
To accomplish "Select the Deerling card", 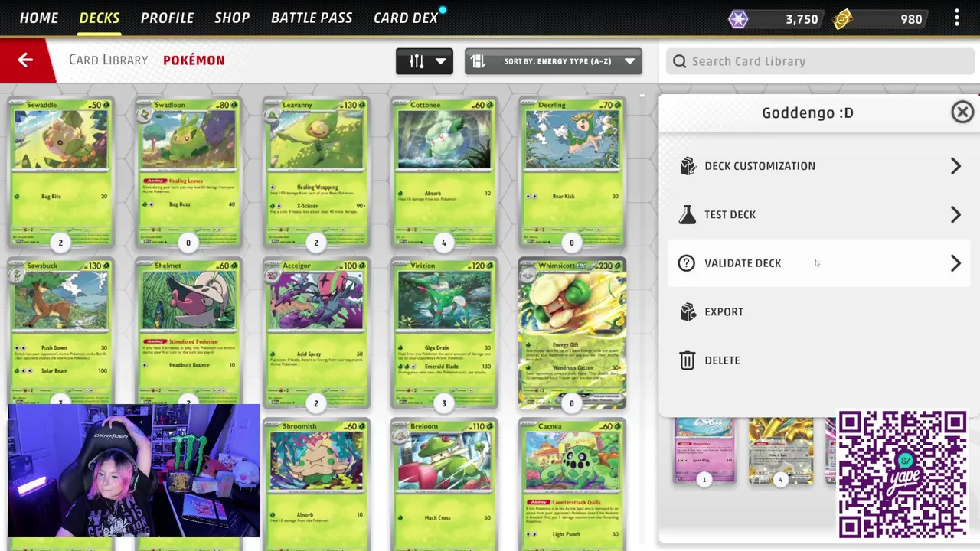I will click(x=572, y=171).
